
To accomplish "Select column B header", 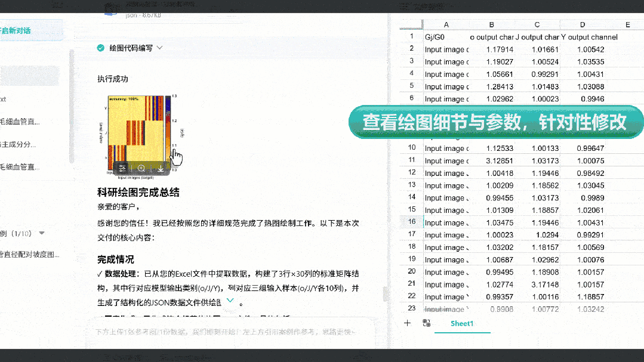I will pos(491,24).
